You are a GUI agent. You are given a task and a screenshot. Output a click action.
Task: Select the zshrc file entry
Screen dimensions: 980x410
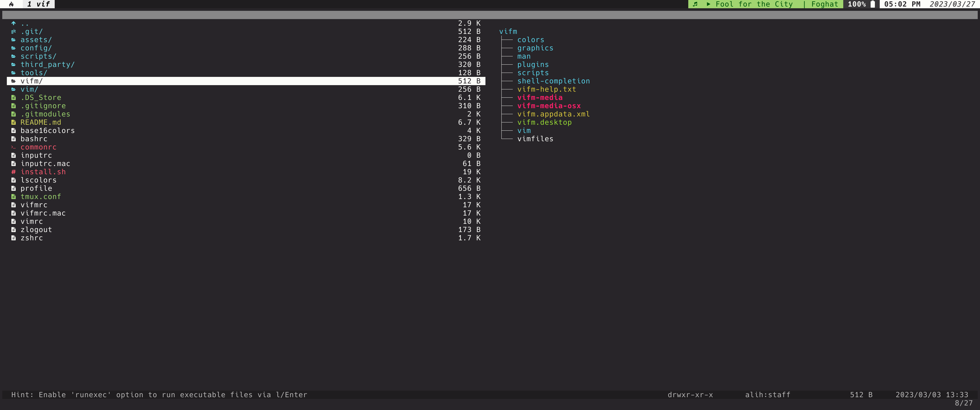point(32,237)
